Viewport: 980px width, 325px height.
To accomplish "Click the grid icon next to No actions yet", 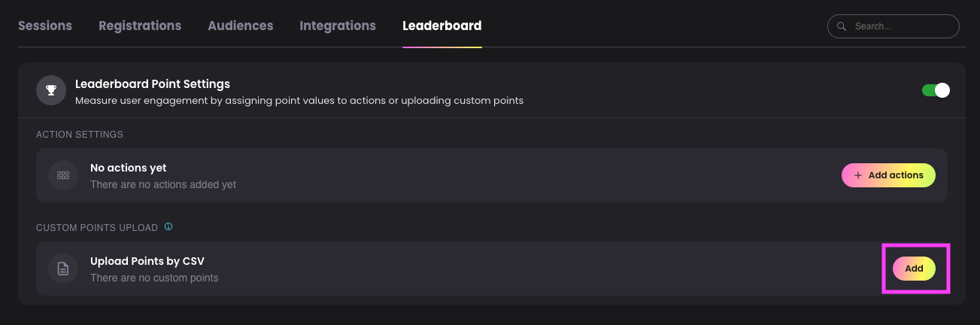I will pyautogui.click(x=63, y=175).
